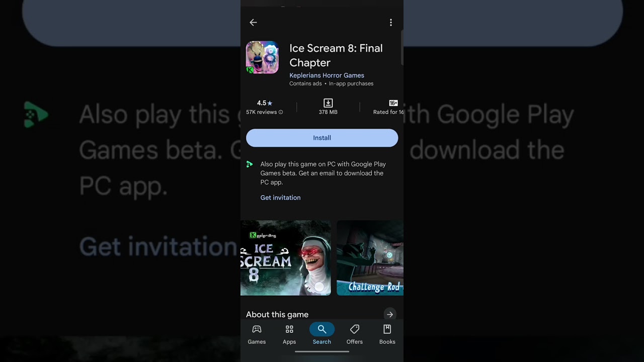Tap the In-app purchases label
644x362 pixels.
pyautogui.click(x=351, y=84)
